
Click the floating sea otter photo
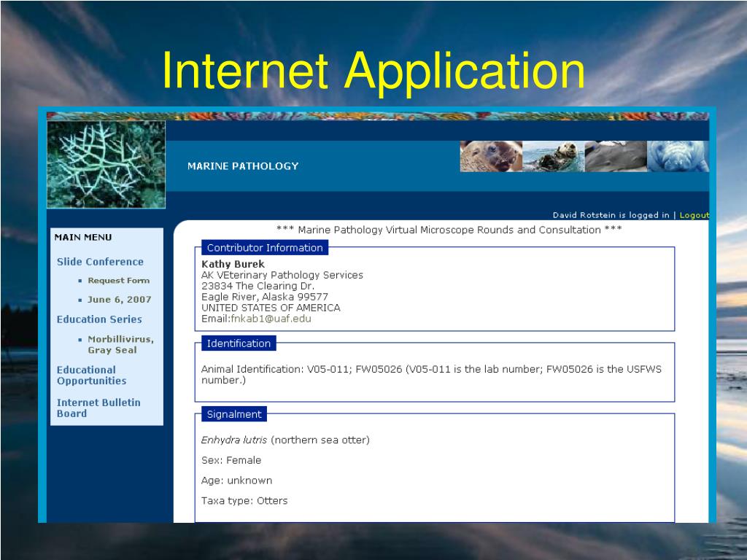tap(553, 156)
